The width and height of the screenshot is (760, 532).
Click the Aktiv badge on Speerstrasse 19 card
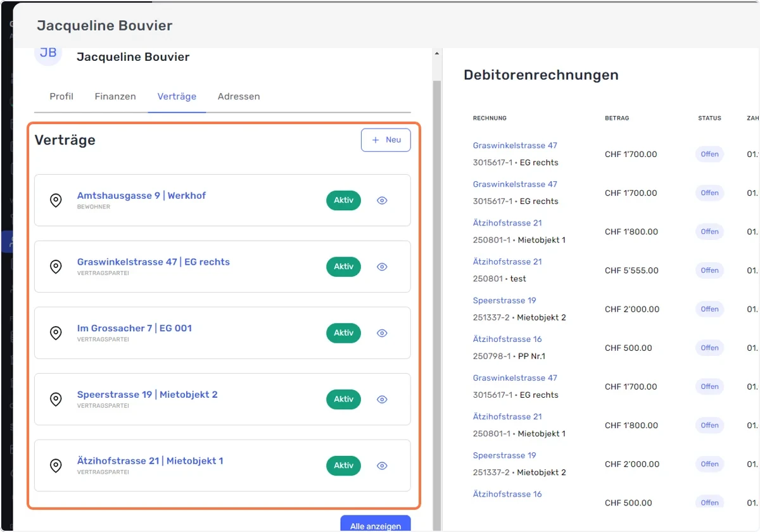pyautogui.click(x=343, y=400)
